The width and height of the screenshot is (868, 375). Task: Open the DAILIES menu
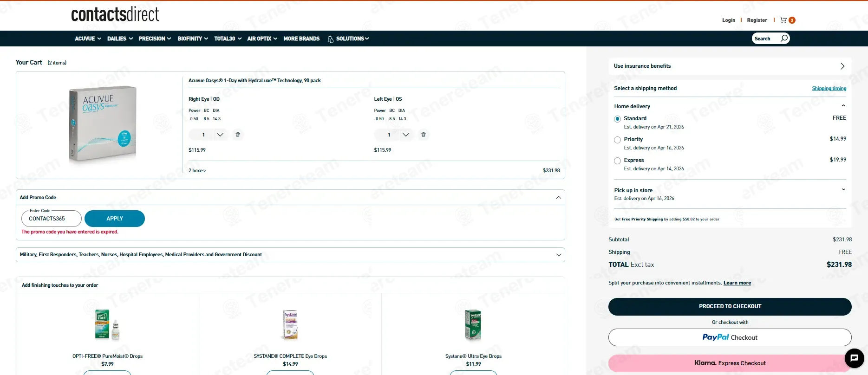[x=120, y=39]
